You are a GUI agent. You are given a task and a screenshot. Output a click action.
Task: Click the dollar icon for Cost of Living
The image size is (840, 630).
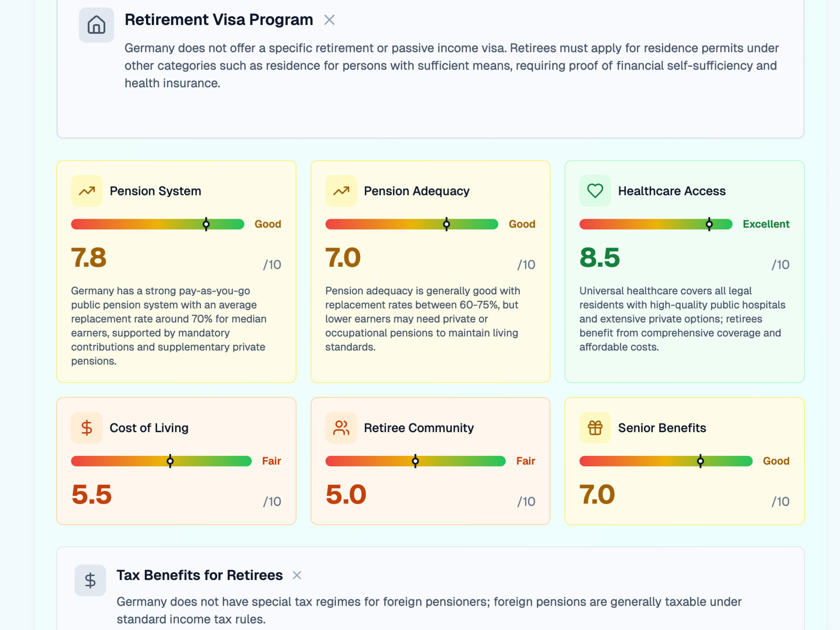[x=87, y=427]
